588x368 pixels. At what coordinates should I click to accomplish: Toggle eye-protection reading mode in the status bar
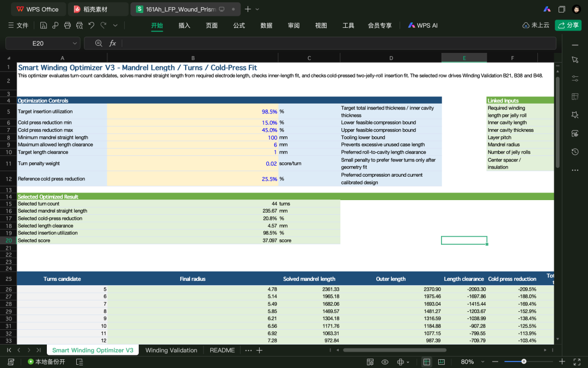click(385, 361)
